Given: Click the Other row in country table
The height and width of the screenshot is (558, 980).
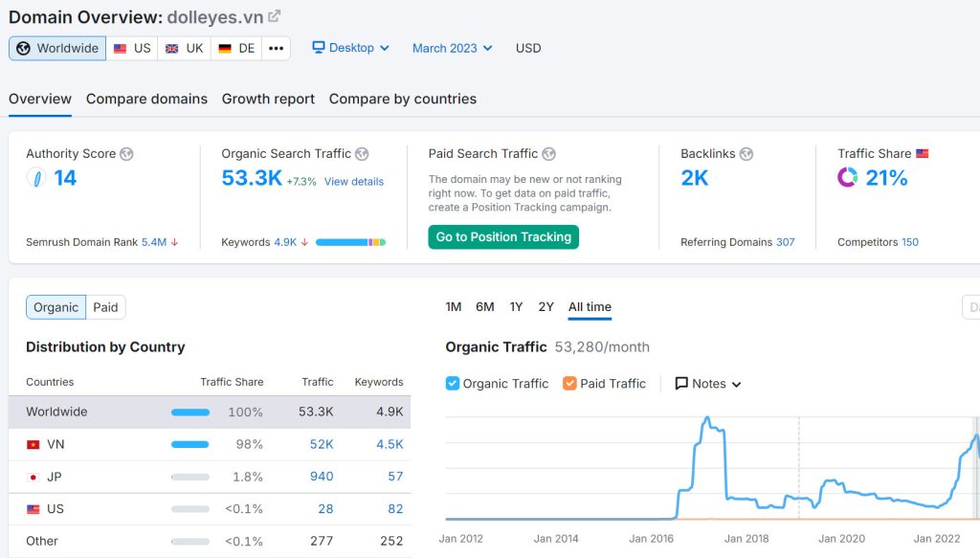Looking at the screenshot, I should point(210,541).
